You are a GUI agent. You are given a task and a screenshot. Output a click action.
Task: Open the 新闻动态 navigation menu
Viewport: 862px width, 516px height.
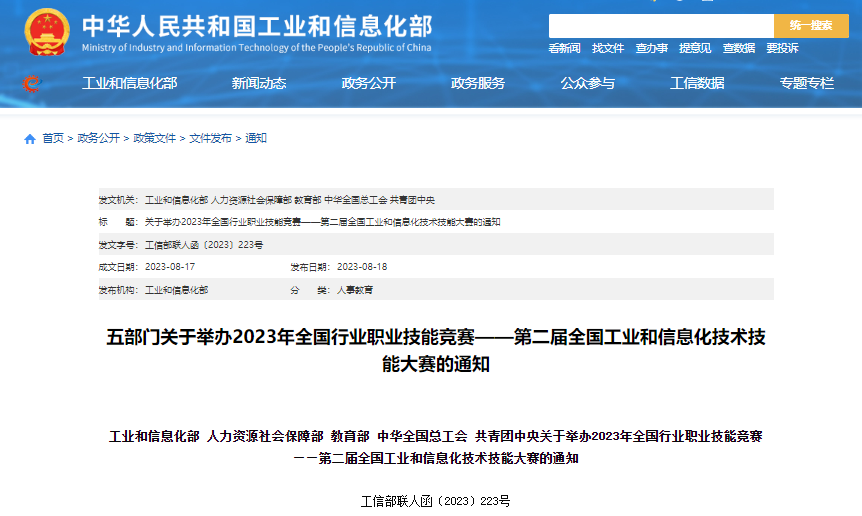pos(259,84)
